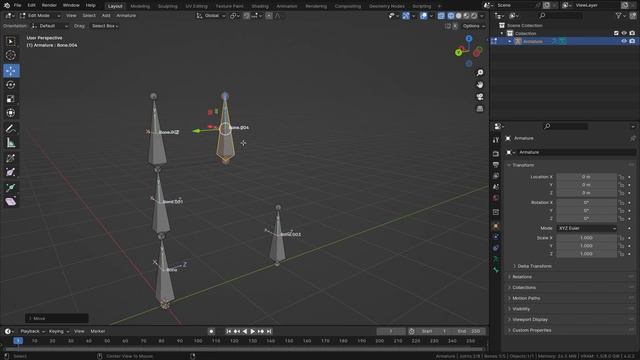Open the Armature menu in viewport header
The width and height of the screenshot is (640, 360).
pyautogui.click(x=126, y=16)
